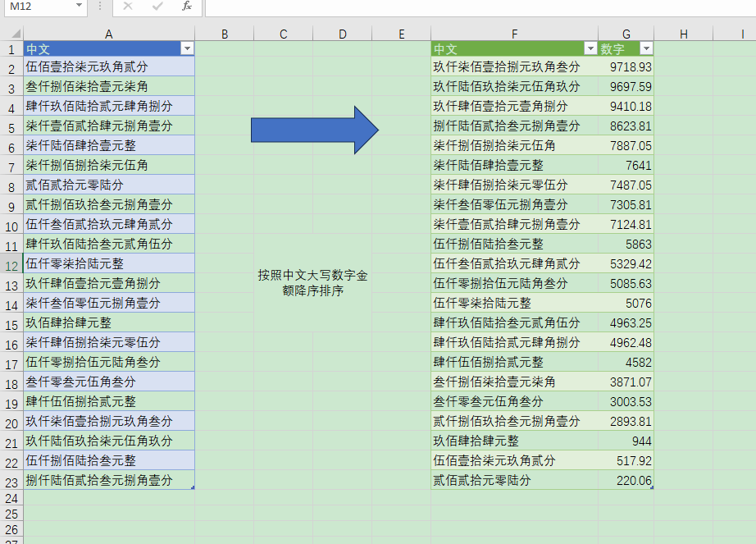The height and width of the screenshot is (544, 756).
Task: Select column B header
Action: click(225, 34)
